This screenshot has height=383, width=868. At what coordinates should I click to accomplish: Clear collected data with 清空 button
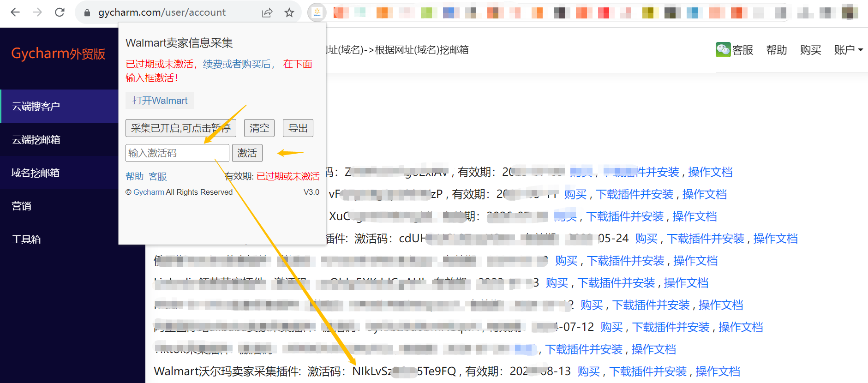tap(259, 128)
